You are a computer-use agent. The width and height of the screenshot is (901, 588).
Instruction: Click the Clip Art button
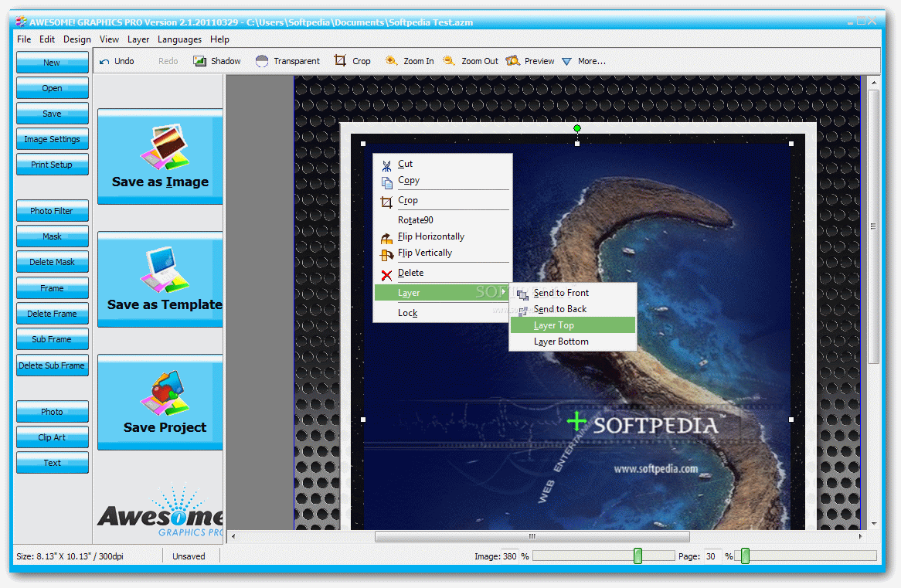53,437
